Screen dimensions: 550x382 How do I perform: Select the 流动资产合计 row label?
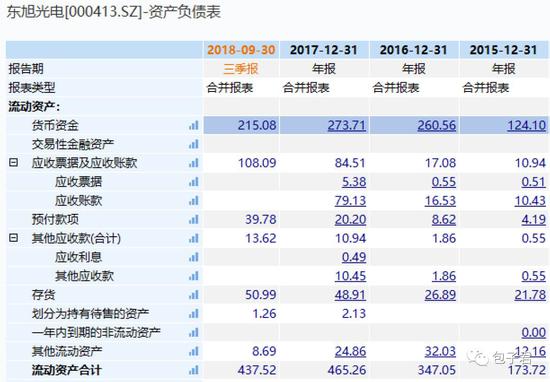[x=67, y=370]
